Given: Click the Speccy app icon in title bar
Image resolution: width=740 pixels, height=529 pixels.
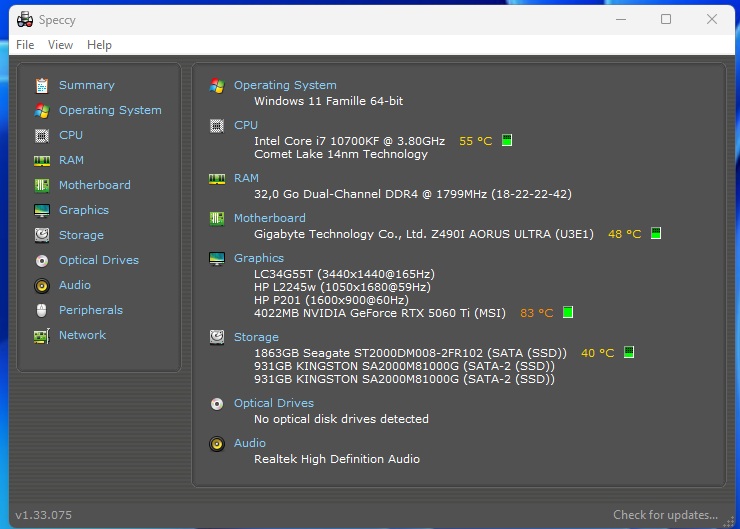Looking at the screenshot, I should [x=25, y=19].
